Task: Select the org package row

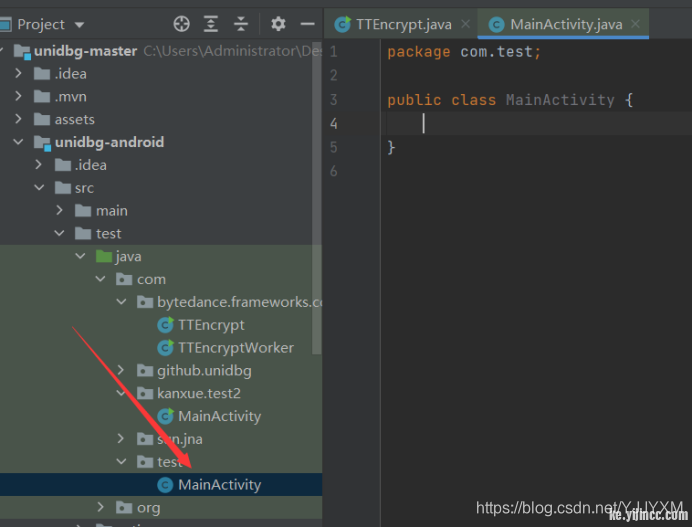Action: (161, 508)
